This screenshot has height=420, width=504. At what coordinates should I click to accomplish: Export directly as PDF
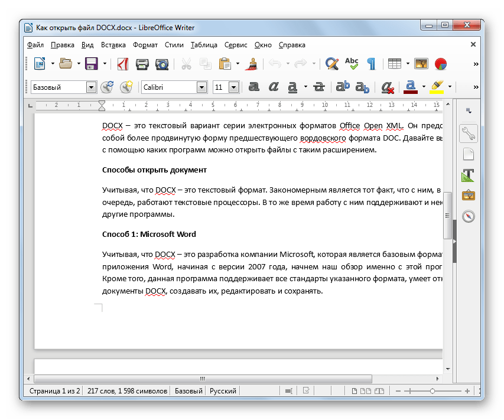122,64
